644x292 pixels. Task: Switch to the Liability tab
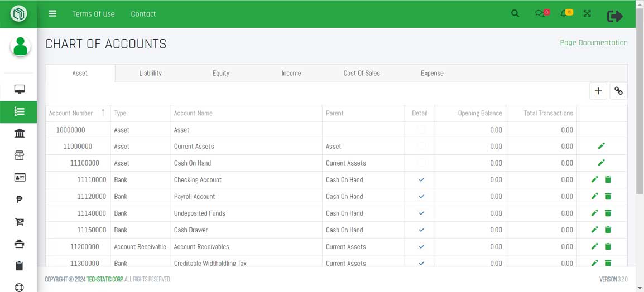pos(150,73)
